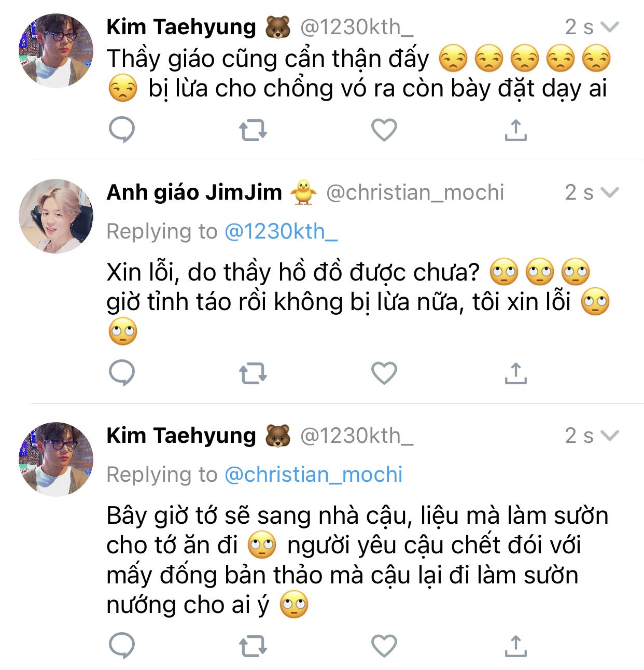Open the @christian_mochi mention link
Screen dimensions: 644x670
click(x=313, y=474)
